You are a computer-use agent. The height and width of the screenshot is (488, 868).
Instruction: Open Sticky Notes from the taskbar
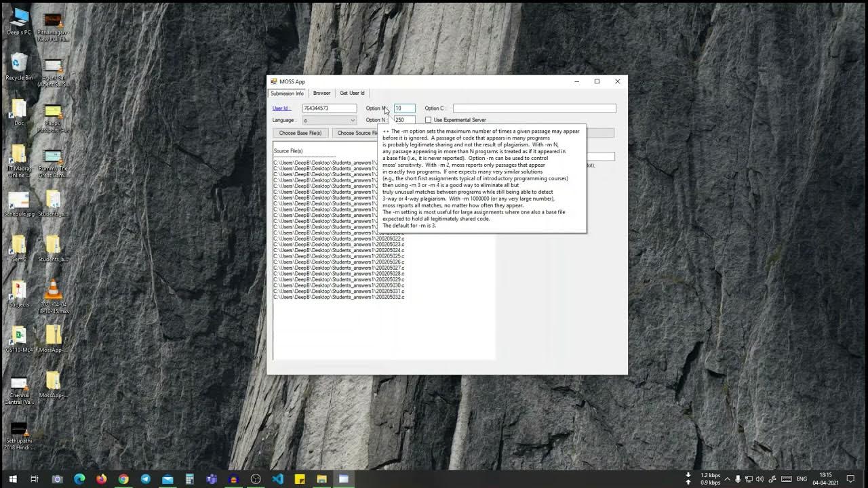point(300,479)
